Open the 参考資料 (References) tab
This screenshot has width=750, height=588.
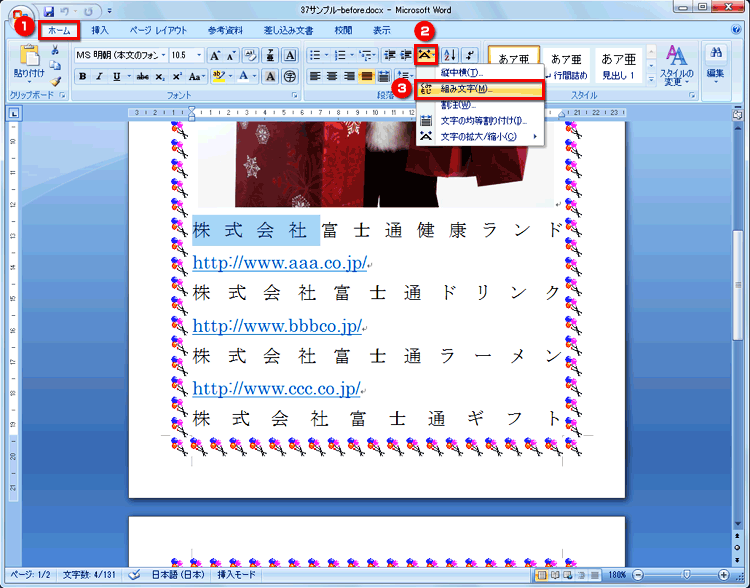225,31
